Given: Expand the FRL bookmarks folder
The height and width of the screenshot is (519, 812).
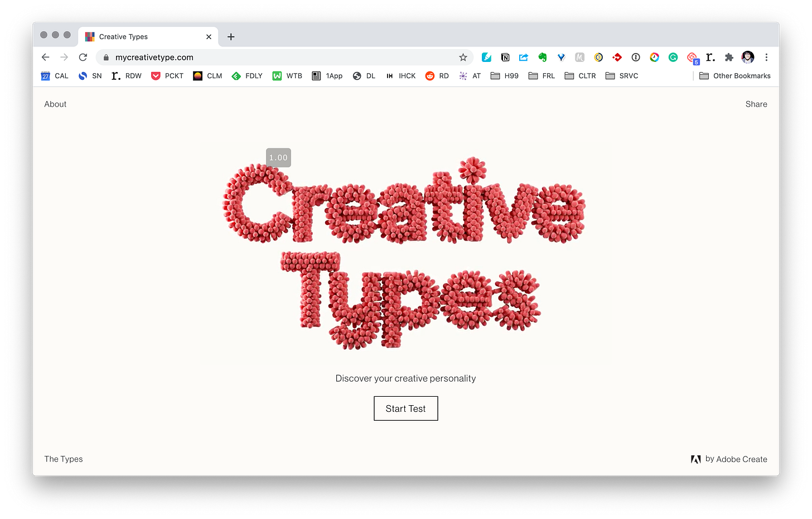Looking at the screenshot, I should pyautogui.click(x=542, y=76).
